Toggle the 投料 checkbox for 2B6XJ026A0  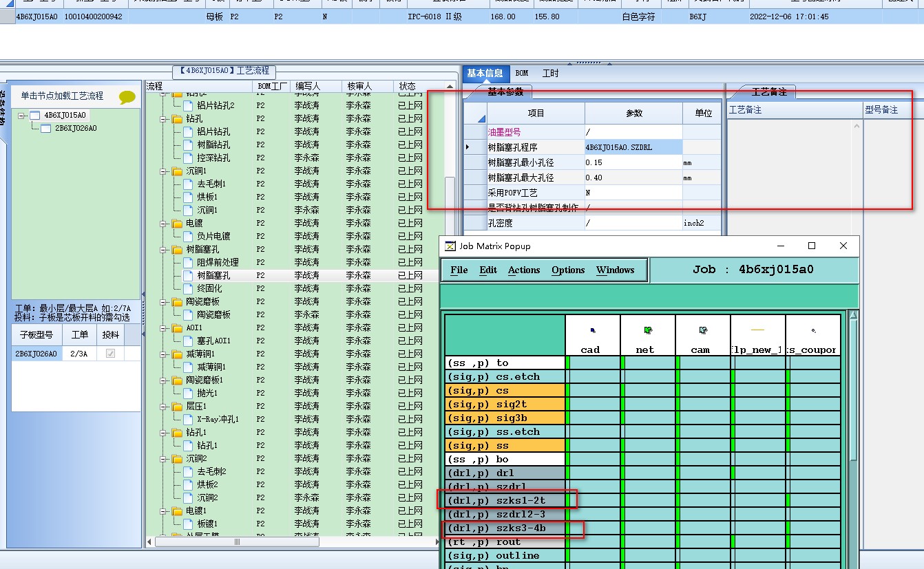click(x=110, y=354)
